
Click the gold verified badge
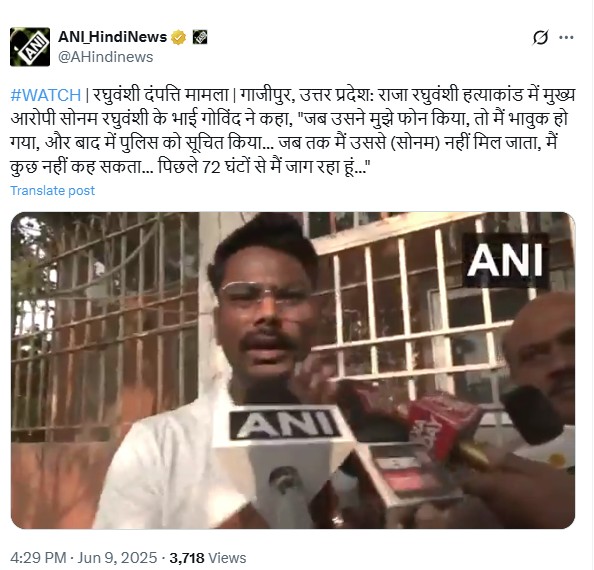(178, 37)
